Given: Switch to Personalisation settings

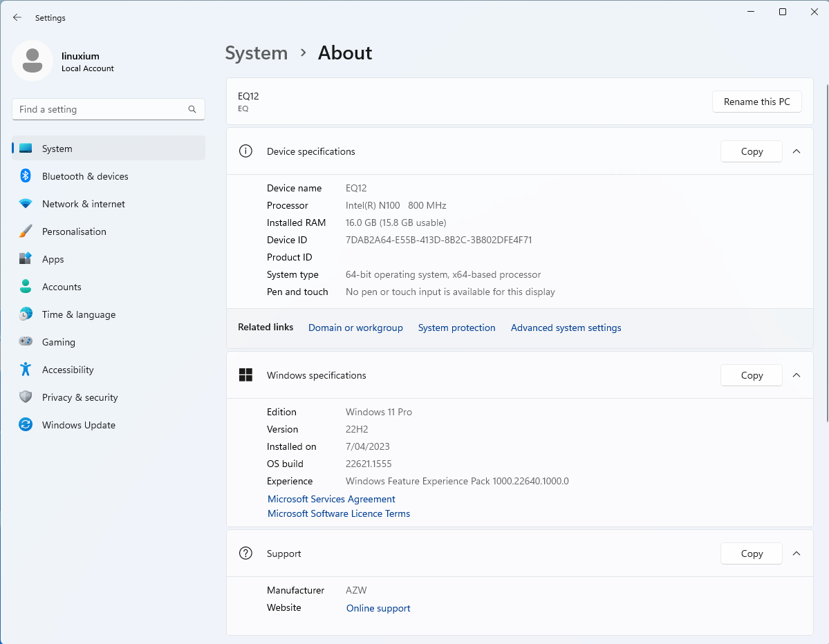Looking at the screenshot, I should [109, 231].
